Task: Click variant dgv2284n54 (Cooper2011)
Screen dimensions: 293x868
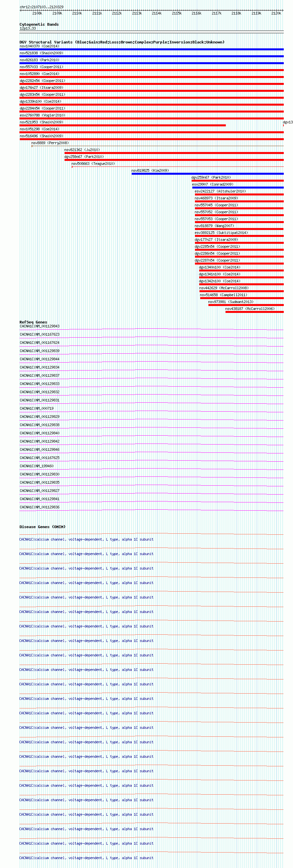Action: (42, 108)
